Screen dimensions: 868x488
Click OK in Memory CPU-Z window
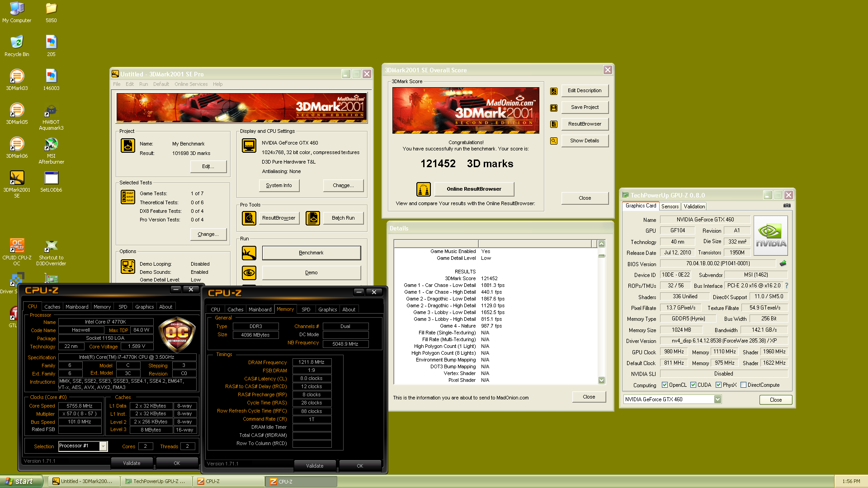[360, 466]
